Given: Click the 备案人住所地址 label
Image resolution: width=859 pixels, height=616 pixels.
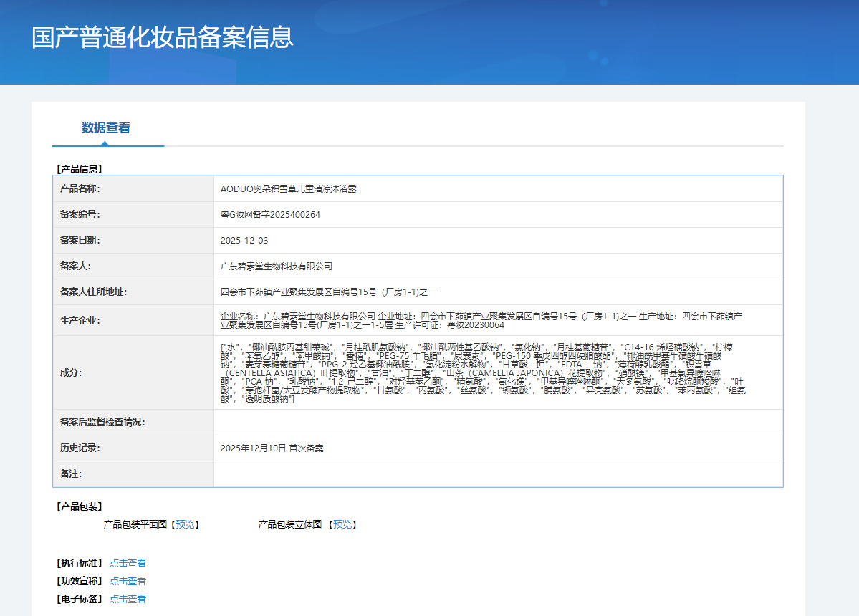Looking at the screenshot, I should point(93,292).
